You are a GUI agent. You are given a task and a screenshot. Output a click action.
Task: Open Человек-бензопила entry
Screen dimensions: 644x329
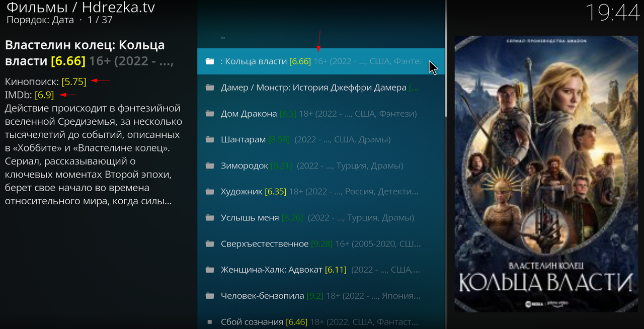[x=321, y=296]
